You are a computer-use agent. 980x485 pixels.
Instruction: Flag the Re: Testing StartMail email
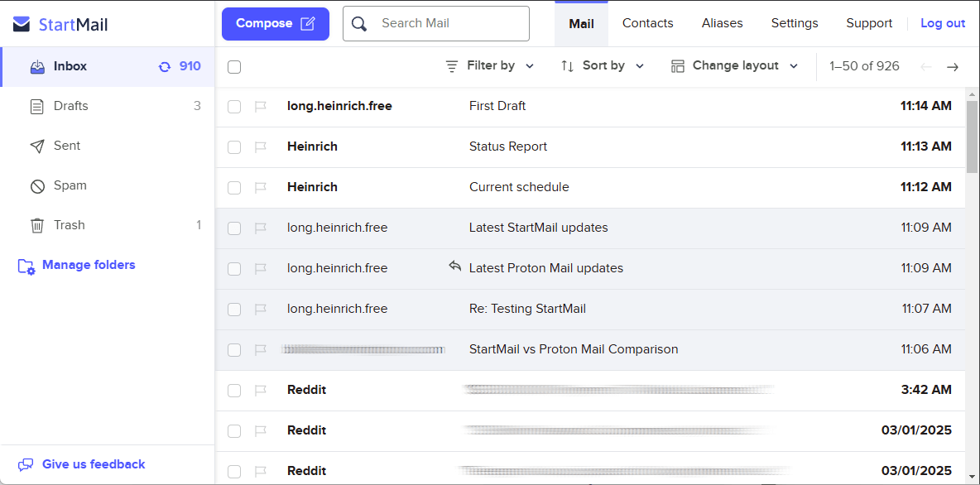click(261, 310)
